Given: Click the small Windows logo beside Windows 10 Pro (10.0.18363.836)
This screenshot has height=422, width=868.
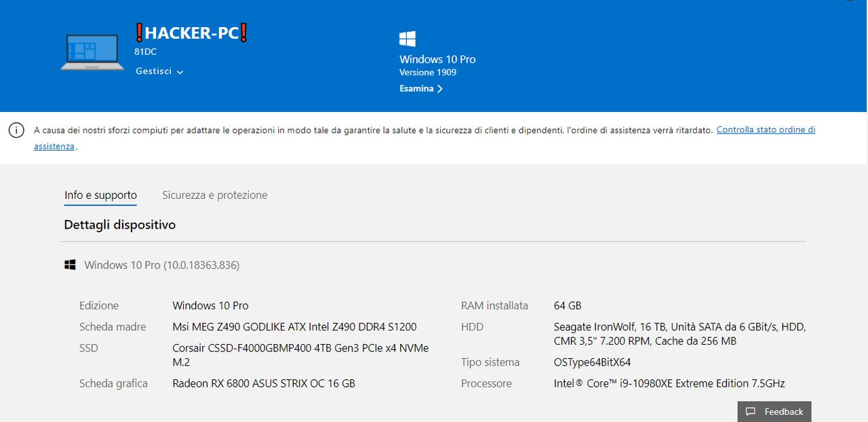Looking at the screenshot, I should (x=70, y=265).
